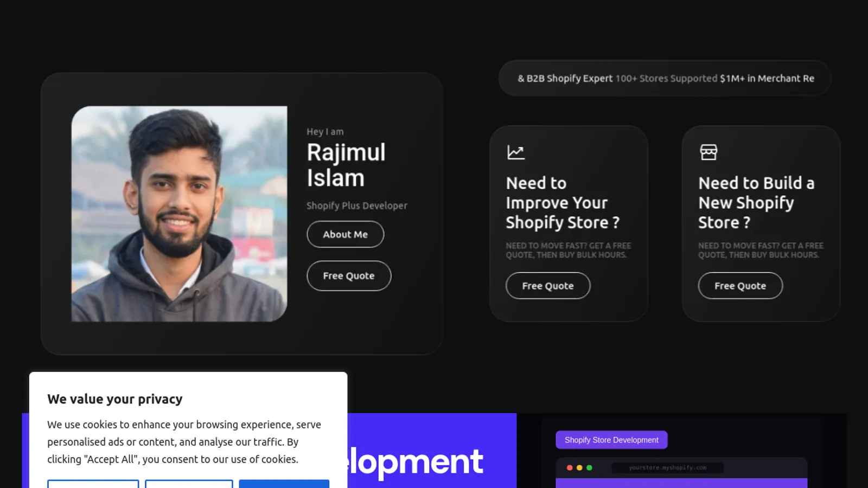Click the green dot in mock browser window
The width and height of the screenshot is (868, 488).
tap(589, 467)
